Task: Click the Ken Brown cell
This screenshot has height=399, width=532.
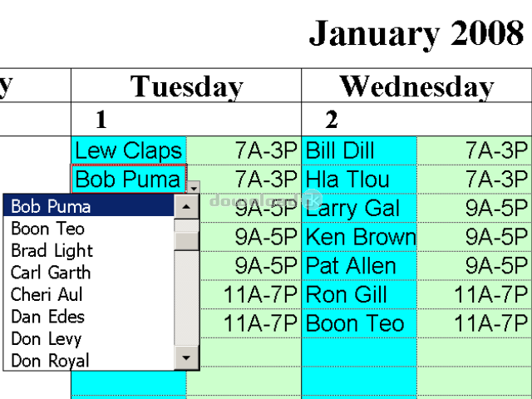Action: [x=359, y=237]
